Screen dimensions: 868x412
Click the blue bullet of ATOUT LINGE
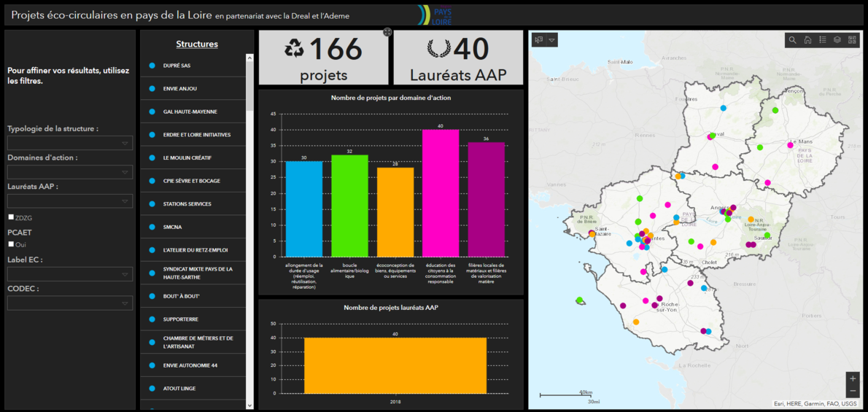click(x=152, y=388)
